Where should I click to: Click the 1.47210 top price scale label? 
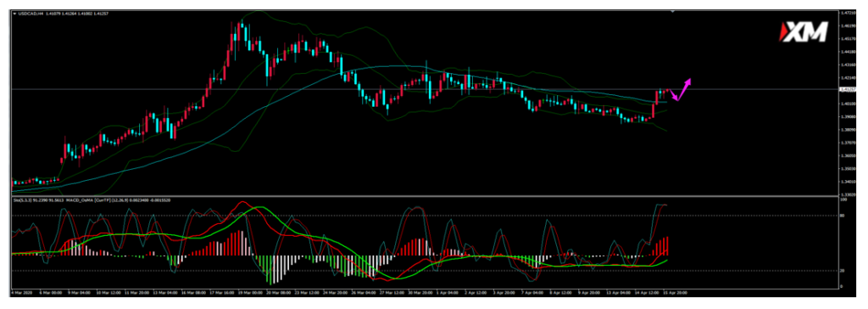(848, 12)
